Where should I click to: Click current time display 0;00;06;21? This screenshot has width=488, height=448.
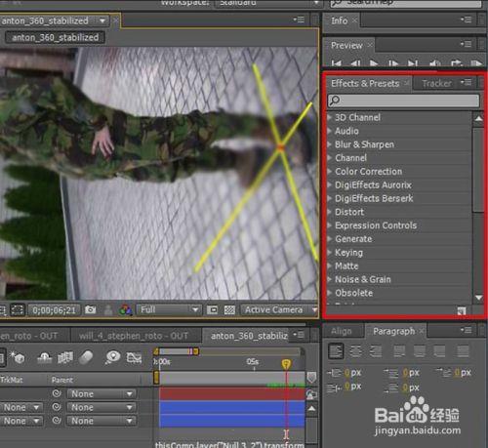click(54, 310)
